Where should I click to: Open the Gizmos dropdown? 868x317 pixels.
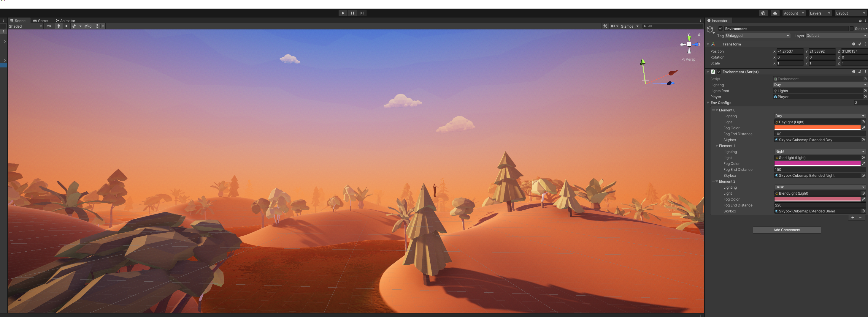(x=629, y=26)
